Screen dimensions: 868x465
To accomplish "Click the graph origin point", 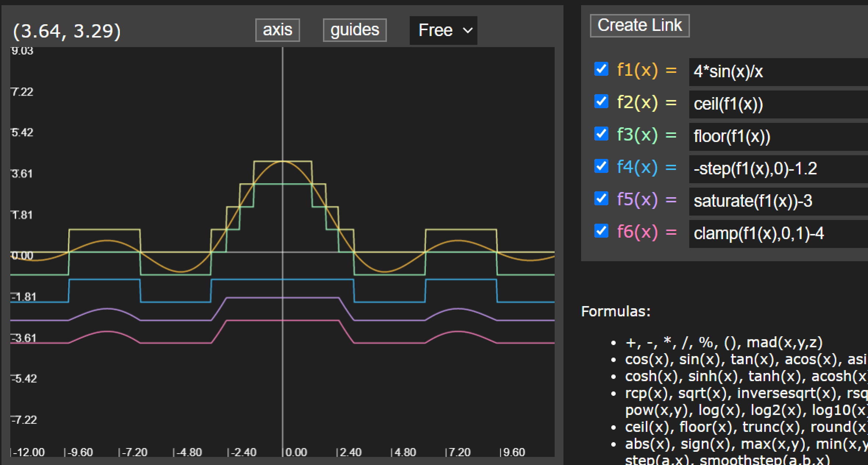I will (x=282, y=252).
